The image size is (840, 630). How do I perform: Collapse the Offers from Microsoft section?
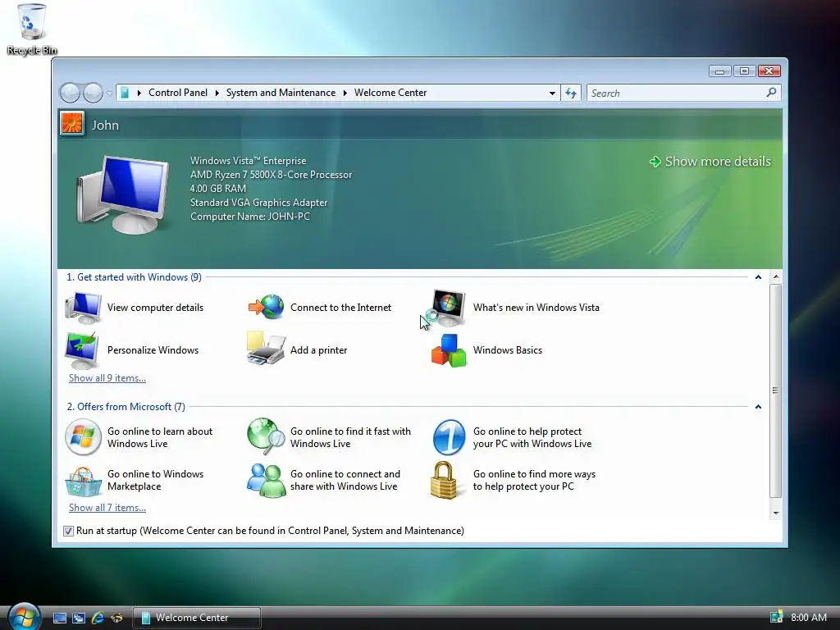pos(758,407)
